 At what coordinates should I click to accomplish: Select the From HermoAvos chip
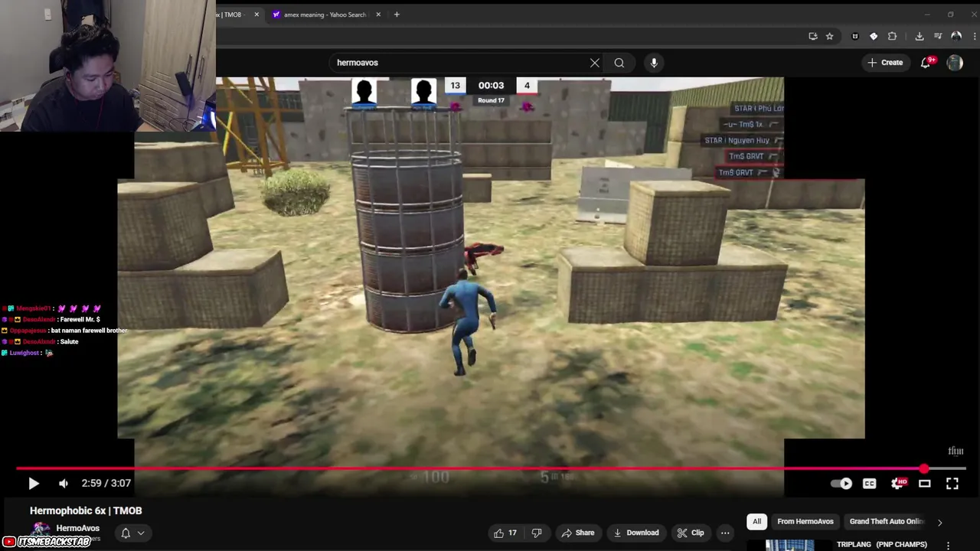point(805,521)
